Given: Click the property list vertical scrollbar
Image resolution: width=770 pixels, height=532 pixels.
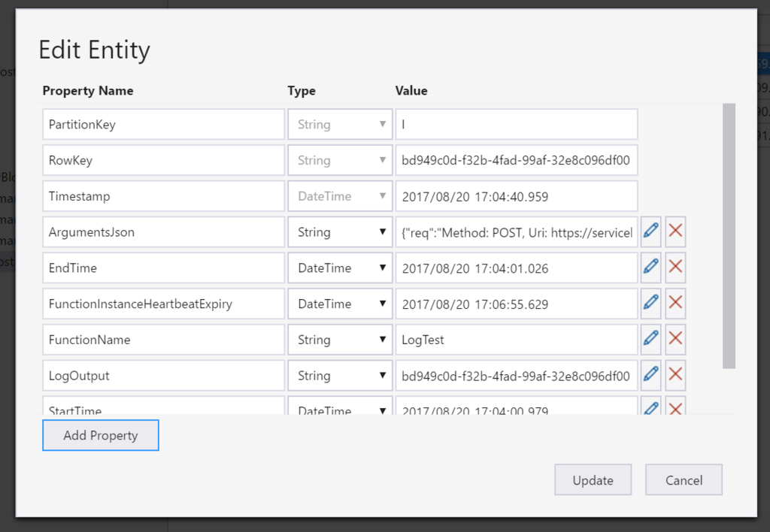Looking at the screenshot, I should click(x=729, y=236).
